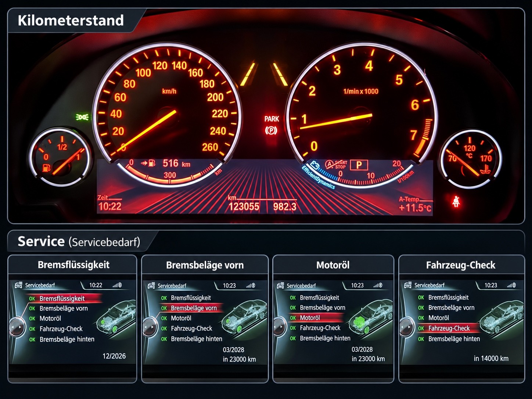Select highlighted Motoröl row in the third service screen

[316, 318]
